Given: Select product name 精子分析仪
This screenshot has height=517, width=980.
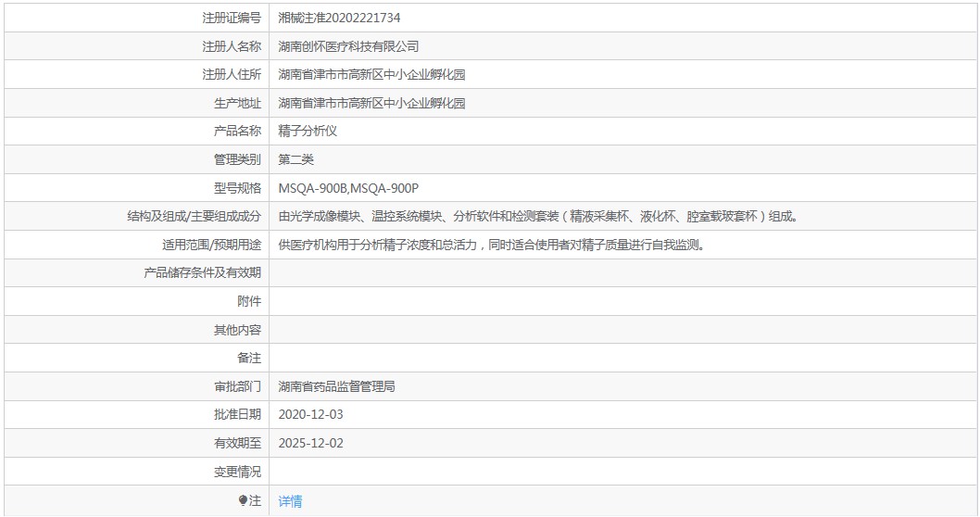Looking at the screenshot, I should pyautogui.click(x=308, y=131).
